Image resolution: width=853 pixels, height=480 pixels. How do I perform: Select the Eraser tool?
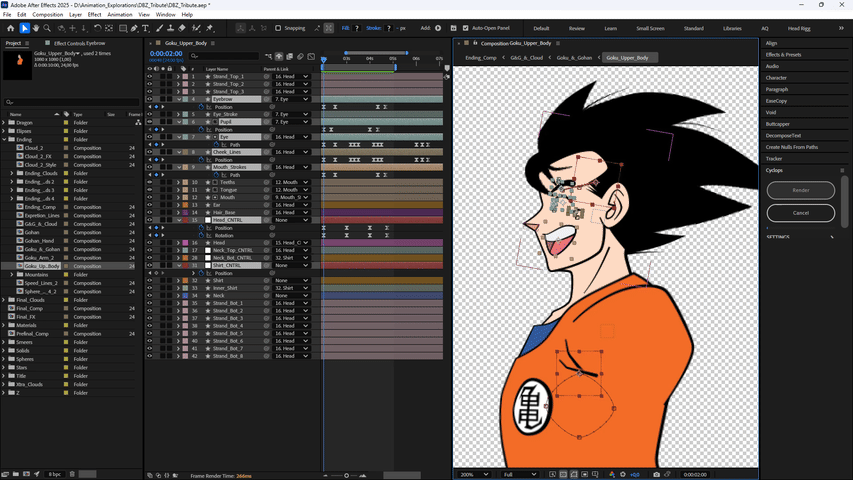(x=182, y=28)
